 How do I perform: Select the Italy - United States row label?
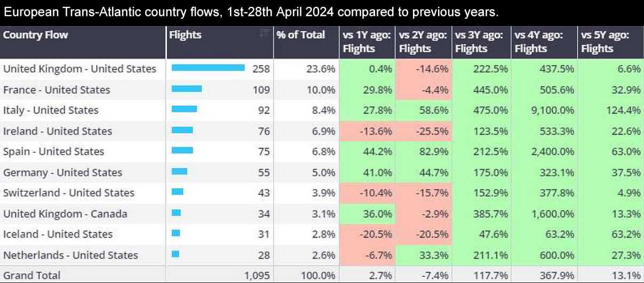(51, 111)
